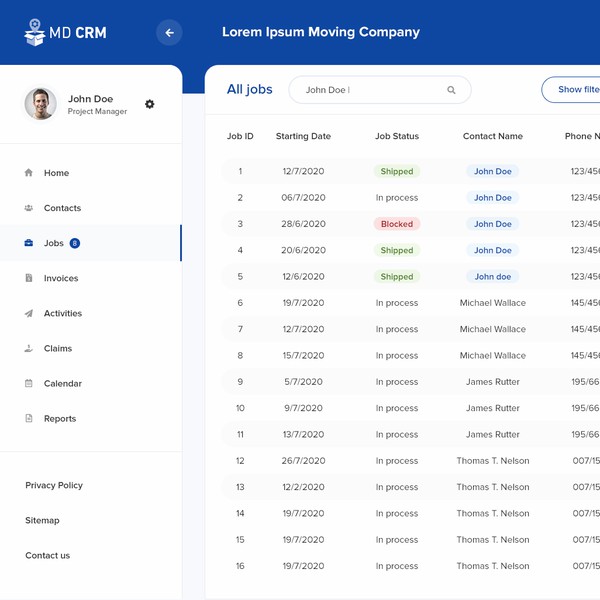Open John Doe contact in job 4 row
Image resolution: width=600 pixels, height=600 pixels.
point(493,250)
